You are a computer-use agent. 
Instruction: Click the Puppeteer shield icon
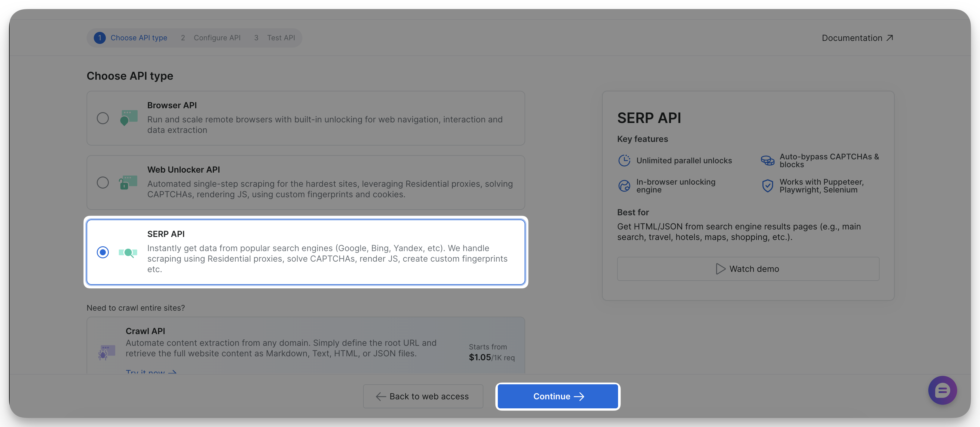coord(767,186)
